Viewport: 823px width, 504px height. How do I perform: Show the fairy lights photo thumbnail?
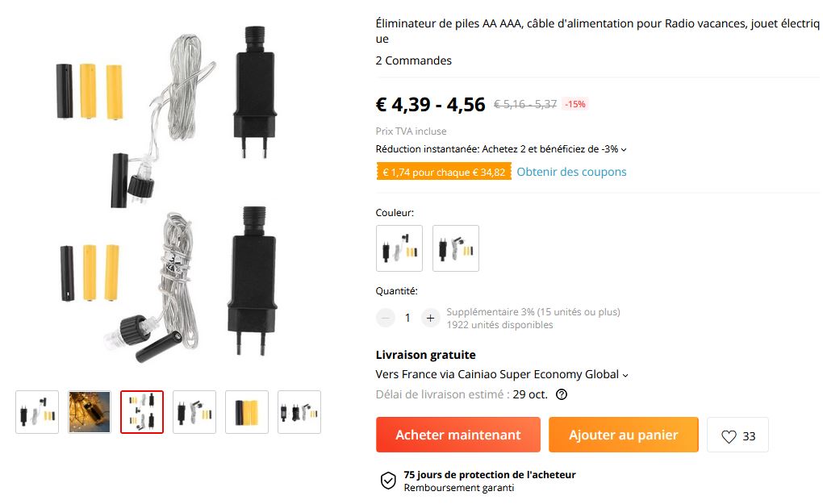90,412
